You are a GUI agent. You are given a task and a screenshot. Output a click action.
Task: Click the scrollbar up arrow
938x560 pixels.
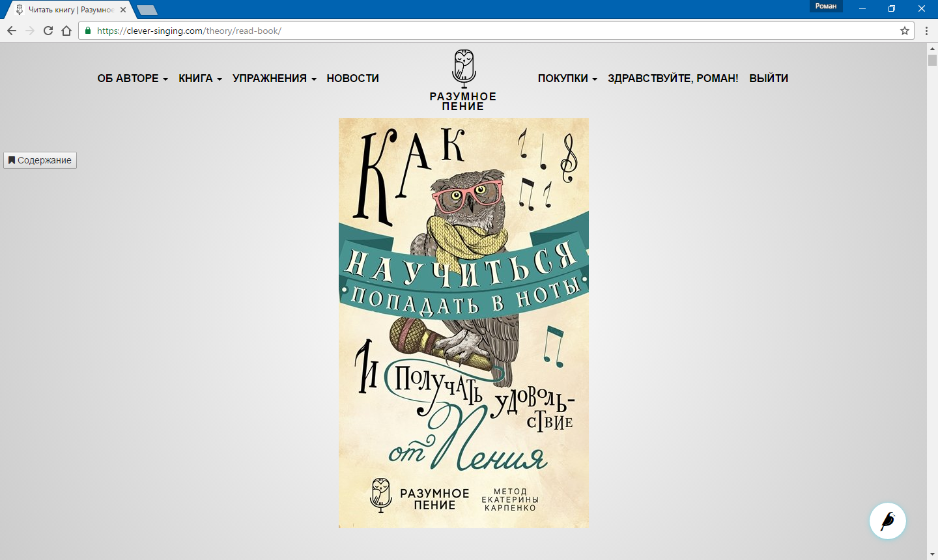pos(932,48)
